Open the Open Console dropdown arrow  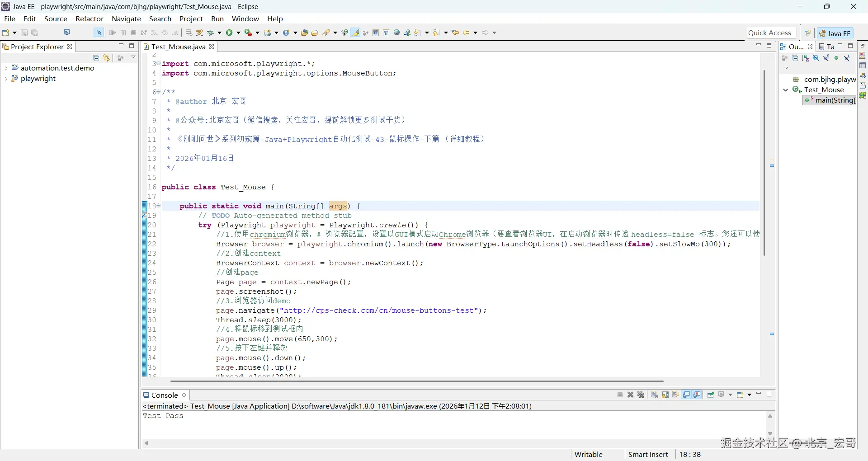click(x=749, y=395)
